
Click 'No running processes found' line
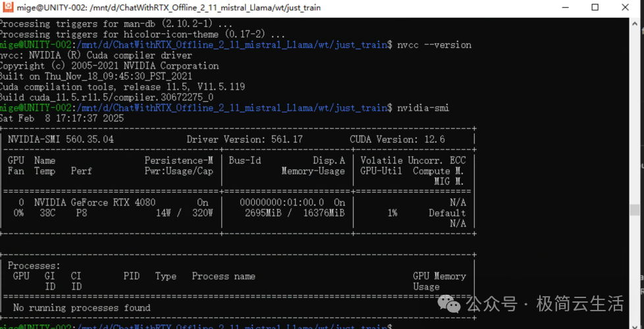(82, 308)
